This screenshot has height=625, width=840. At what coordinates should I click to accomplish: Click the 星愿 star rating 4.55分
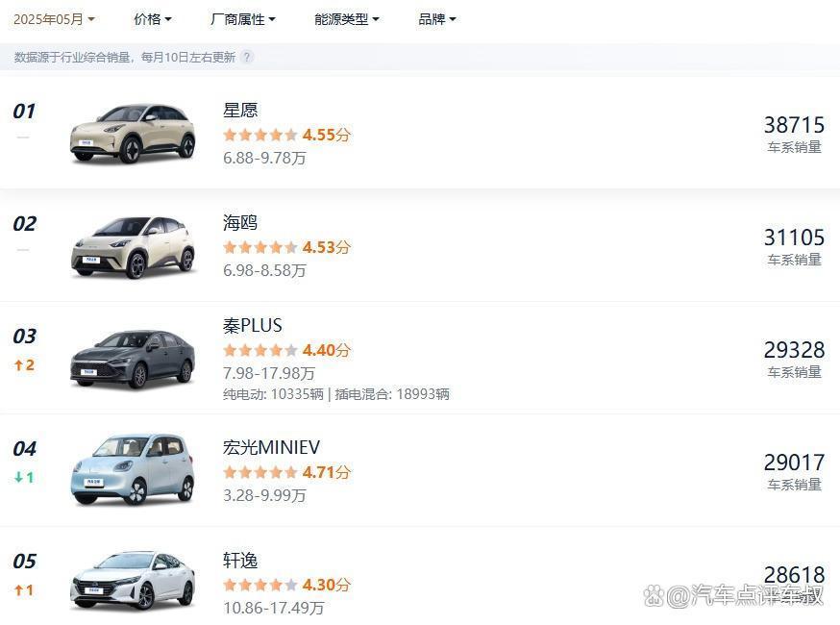(x=286, y=136)
